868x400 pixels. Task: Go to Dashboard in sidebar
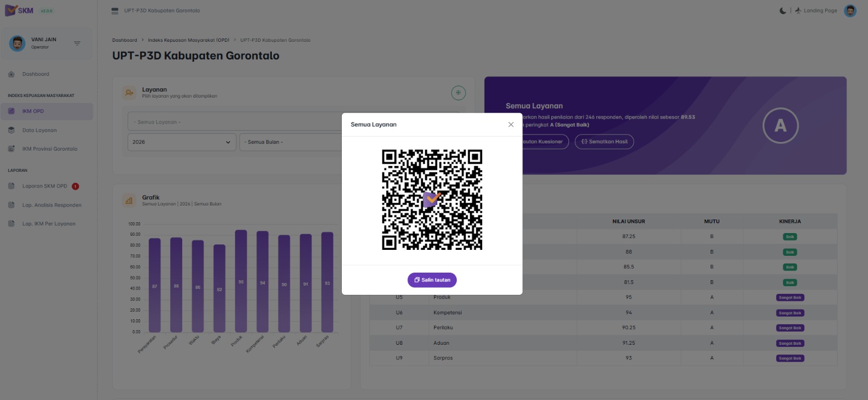(36, 74)
